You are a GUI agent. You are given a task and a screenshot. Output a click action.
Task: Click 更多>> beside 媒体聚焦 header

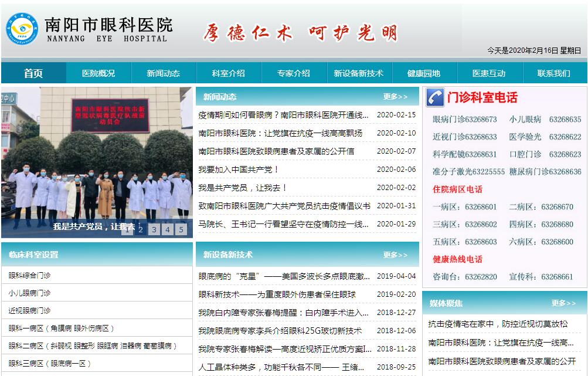(563, 303)
